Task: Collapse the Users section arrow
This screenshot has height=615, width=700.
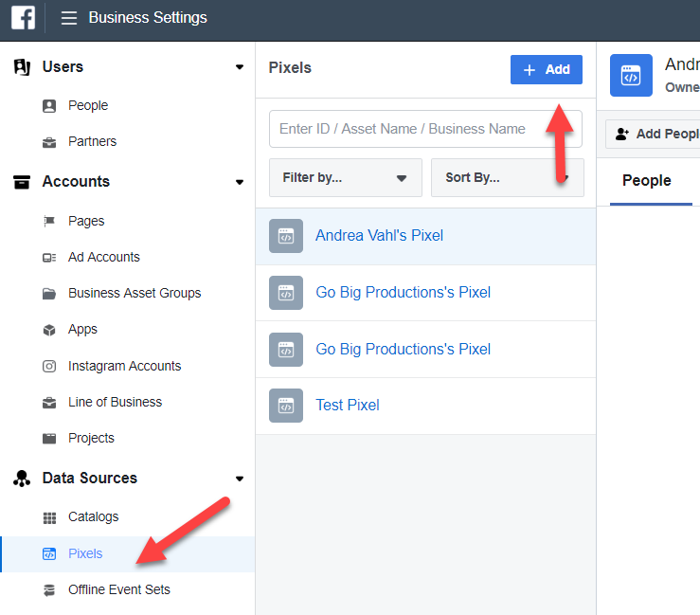Action: pyautogui.click(x=240, y=67)
